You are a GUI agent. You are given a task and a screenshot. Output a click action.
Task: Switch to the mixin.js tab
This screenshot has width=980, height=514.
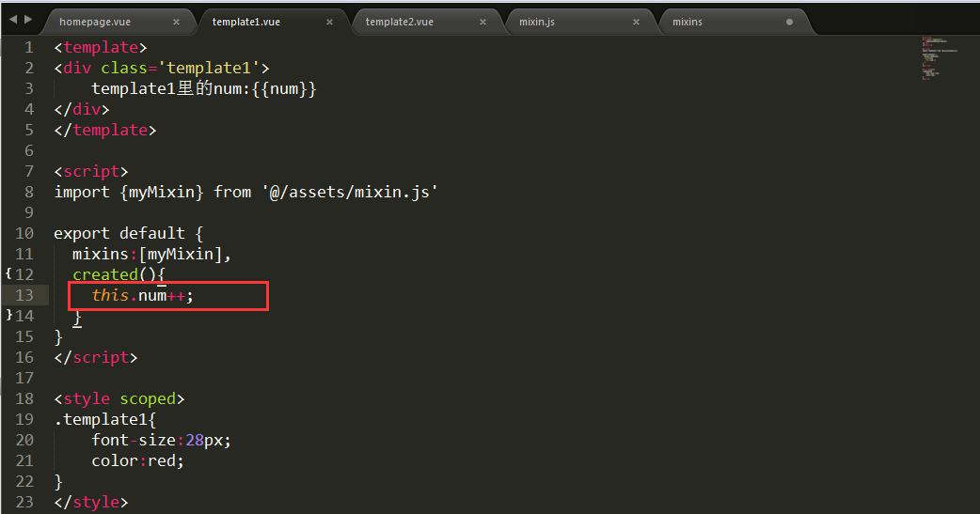pos(537,22)
